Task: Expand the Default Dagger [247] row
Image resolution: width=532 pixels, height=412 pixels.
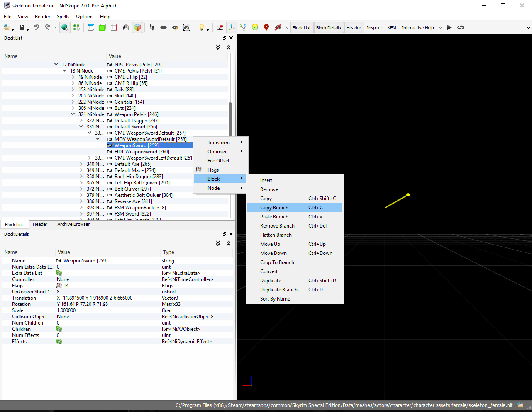Action: (x=81, y=121)
